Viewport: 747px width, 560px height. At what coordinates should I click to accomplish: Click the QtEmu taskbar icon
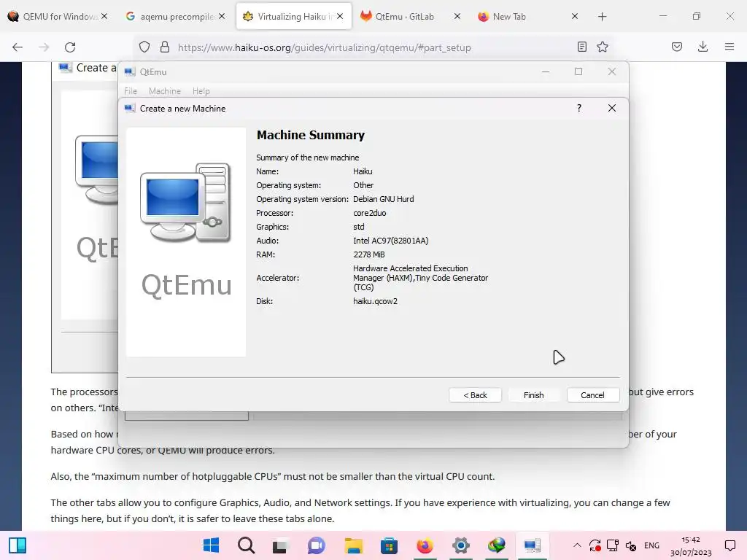532,545
